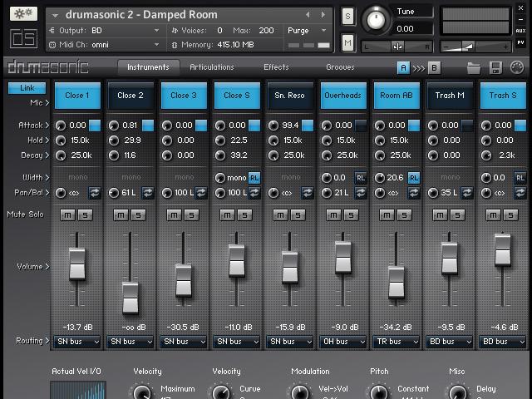532x399 pixels.
Task: Click the round reel icon beside the save icon
Action: coord(516,68)
